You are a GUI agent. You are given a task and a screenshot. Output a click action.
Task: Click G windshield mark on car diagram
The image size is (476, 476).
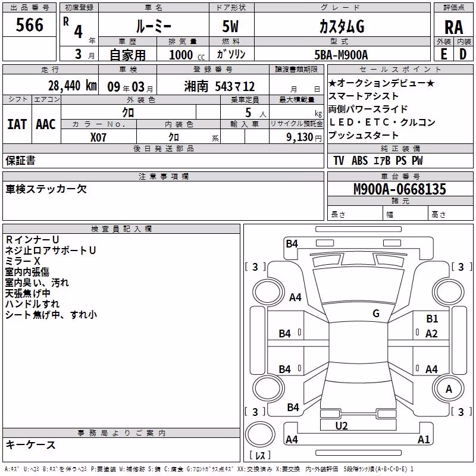pyautogui.click(x=376, y=314)
